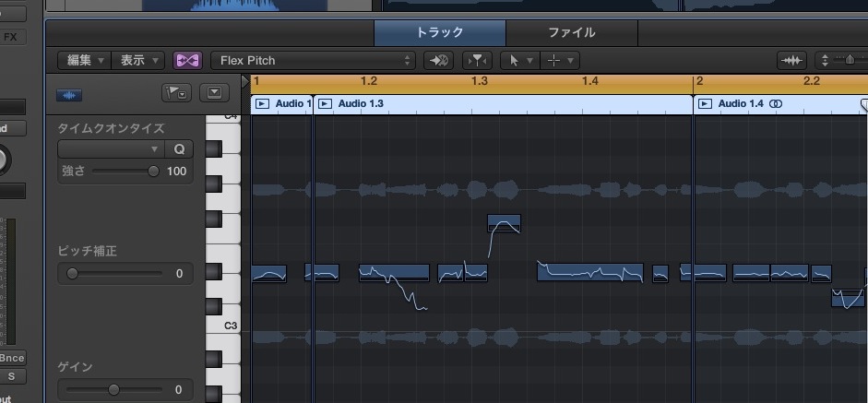This screenshot has height=403, width=868.
Task: Select the ゲイン value 0
Action: click(x=179, y=390)
